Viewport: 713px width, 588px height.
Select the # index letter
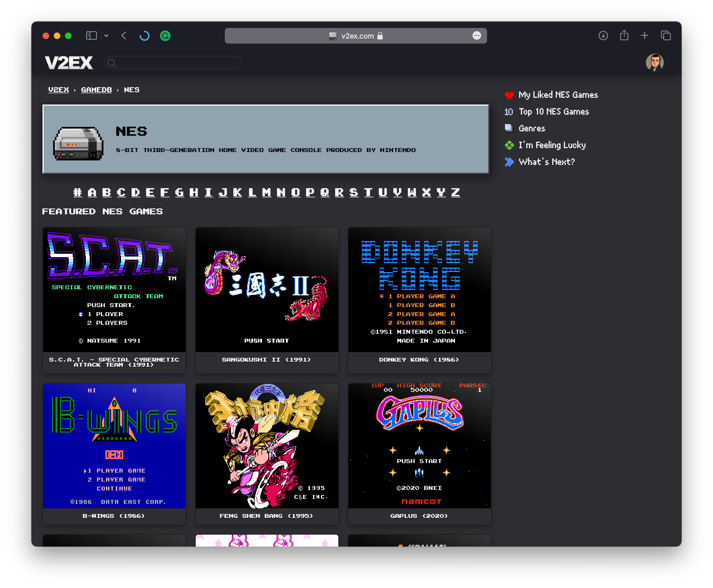[78, 192]
